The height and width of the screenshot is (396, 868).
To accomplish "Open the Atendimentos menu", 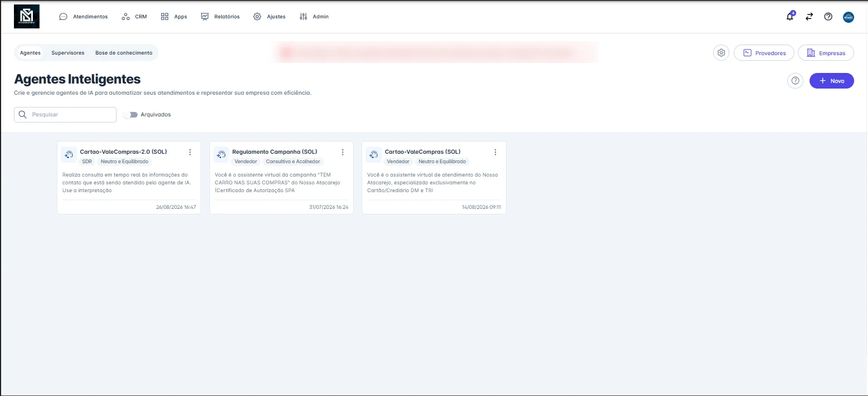I will tap(84, 17).
